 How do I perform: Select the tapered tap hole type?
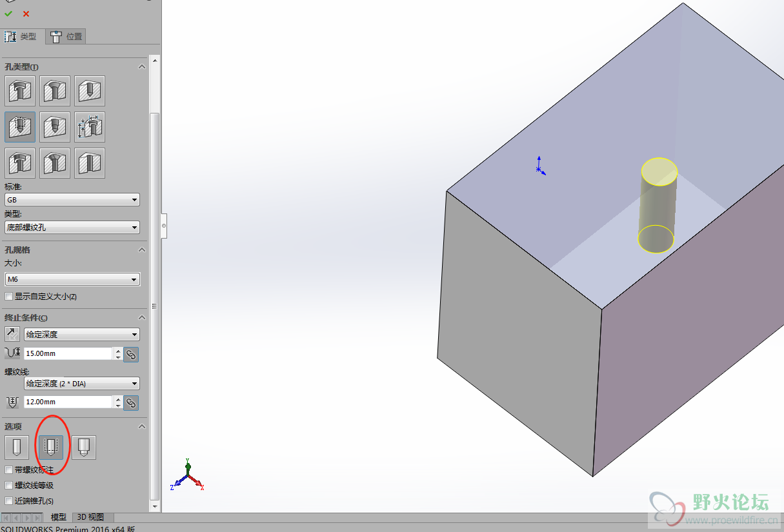coord(55,127)
